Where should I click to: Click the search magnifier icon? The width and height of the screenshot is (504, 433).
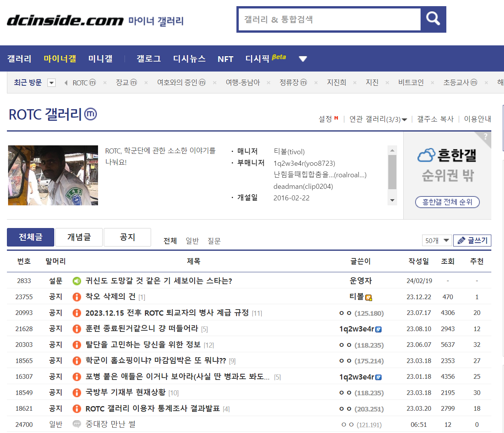[433, 19]
